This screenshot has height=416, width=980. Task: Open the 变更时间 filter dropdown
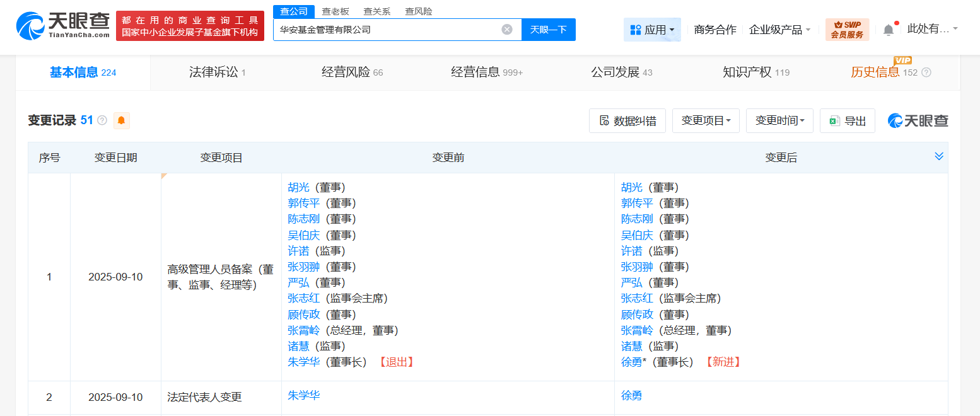pos(779,120)
